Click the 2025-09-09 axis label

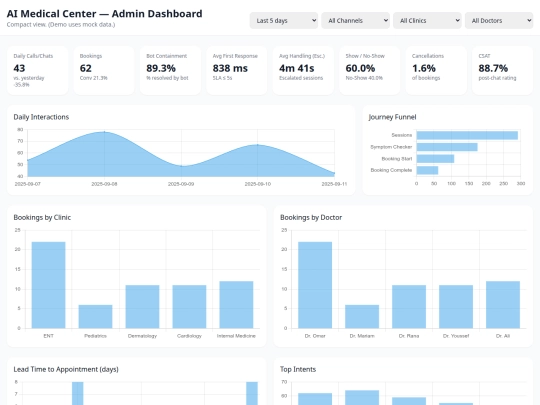pyautogui.click(x=181, y=184)
